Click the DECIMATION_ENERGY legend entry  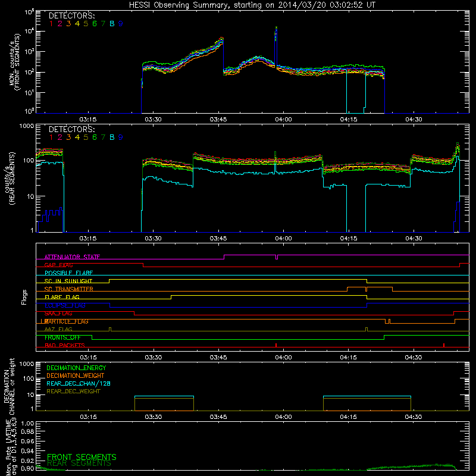click(76, 368)
